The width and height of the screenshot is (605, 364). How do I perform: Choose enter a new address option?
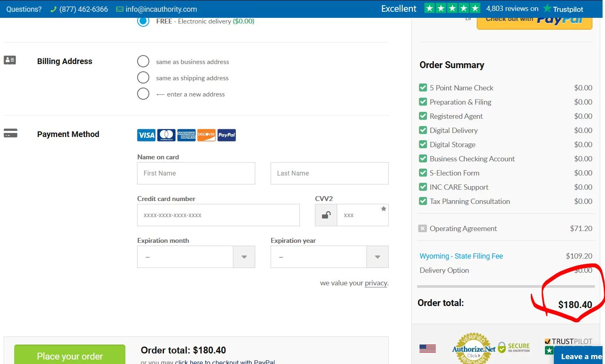(143, 94)
